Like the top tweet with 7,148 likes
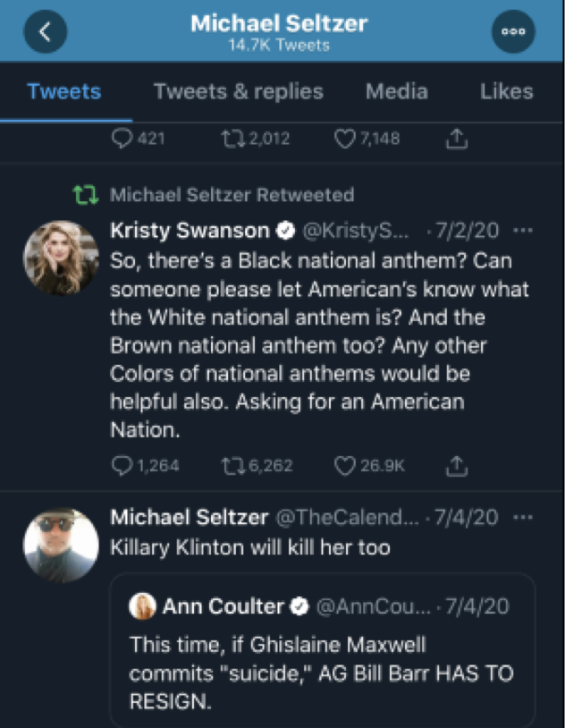565x728 pixels. [345, 139]
